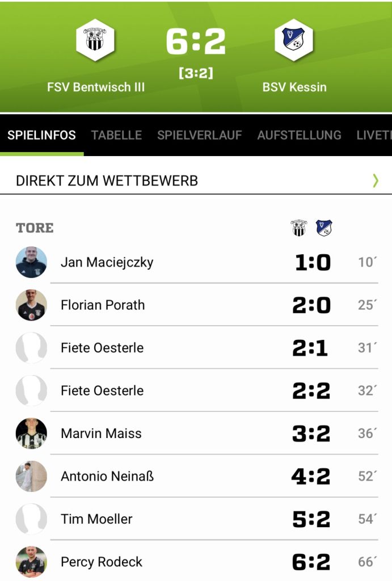This screenshot has height=581, width=392.
Task: Click the 6:2 final score in header
Action: pyautogui.click(x=196, y=41)
